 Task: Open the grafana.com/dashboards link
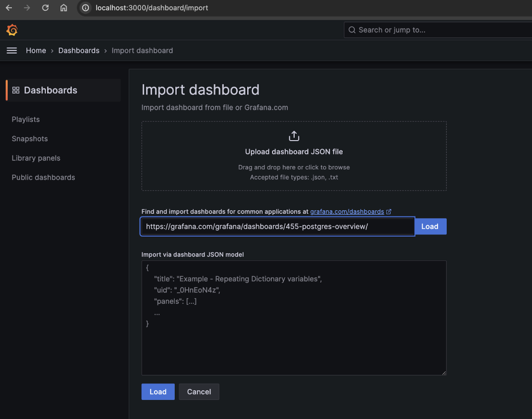[x=346, y=211]
